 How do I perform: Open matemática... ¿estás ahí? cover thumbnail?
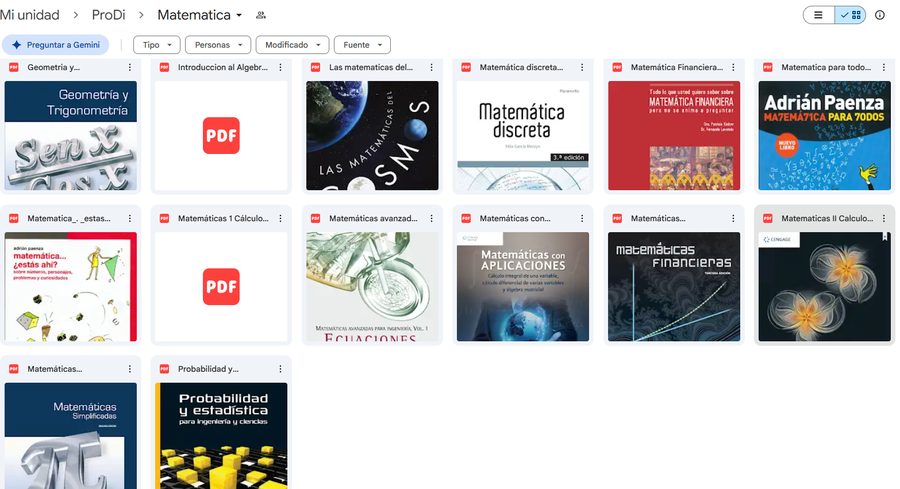[71, 286]
